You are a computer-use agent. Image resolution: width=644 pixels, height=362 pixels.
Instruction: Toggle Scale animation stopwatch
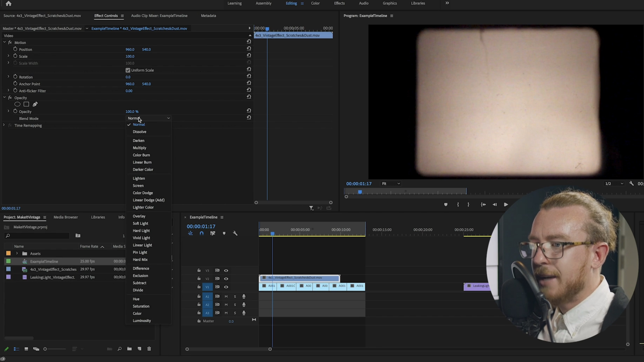pos(15,56)
